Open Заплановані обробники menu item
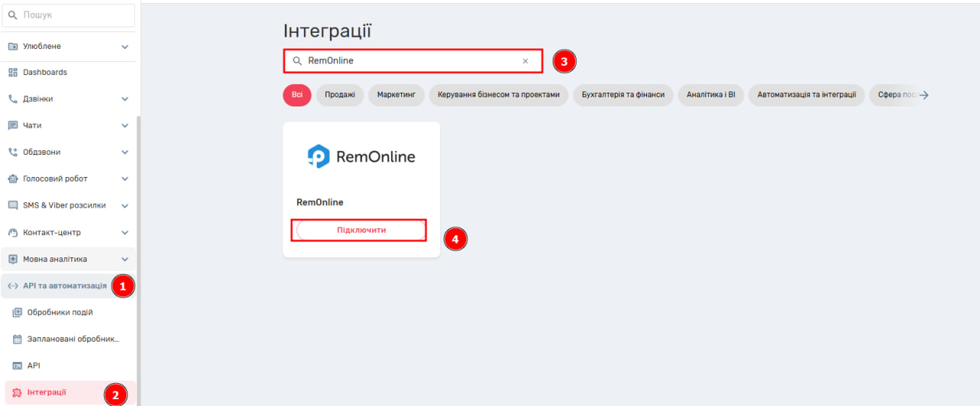The height and width of the screenshot is (406, 980). pyautogui.click(x=73, y=339)
